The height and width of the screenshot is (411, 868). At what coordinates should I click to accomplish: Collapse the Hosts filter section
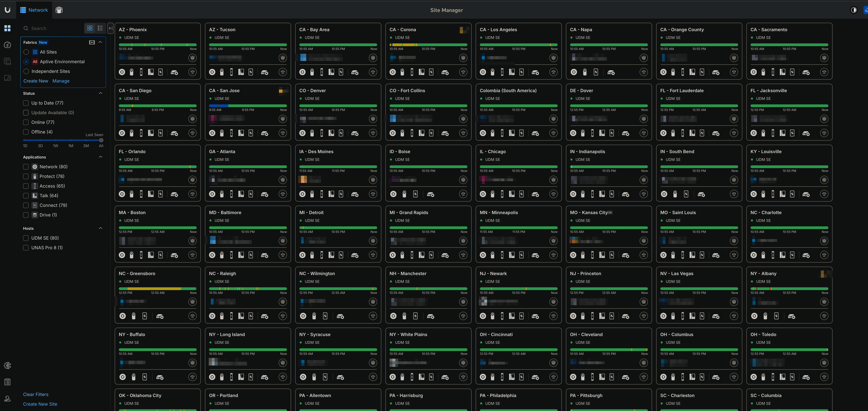[x=100, y=228]
